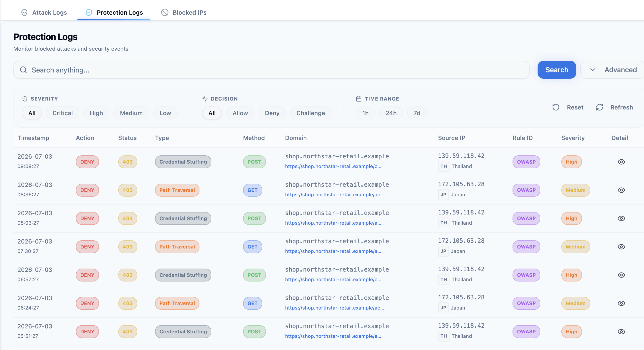644x350 pixels.
Task: View details of the 08:36:27 log entry
Action: coord(621,190)
